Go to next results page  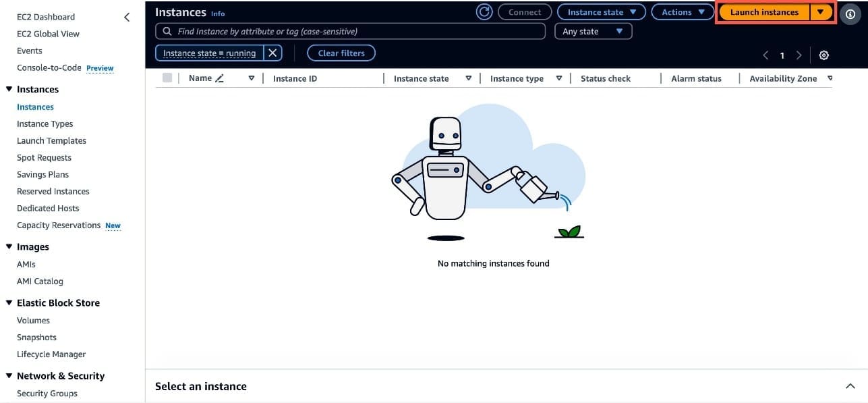[x=799, y=55]
